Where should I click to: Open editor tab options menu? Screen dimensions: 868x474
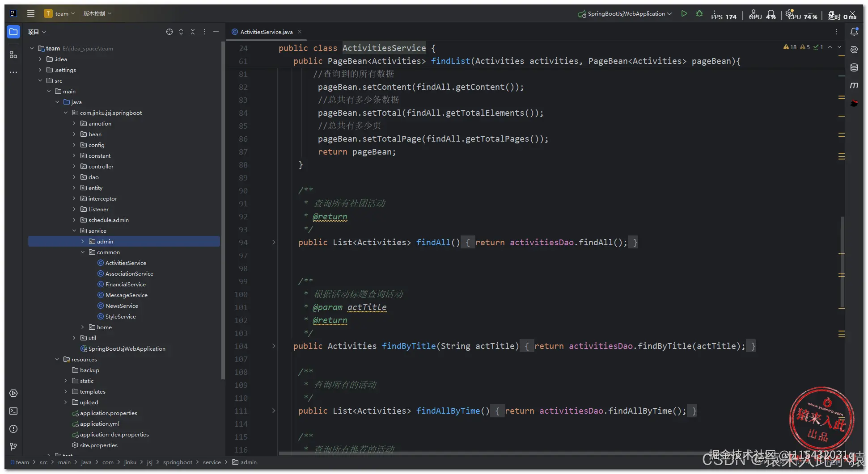[x=836, y=32]
